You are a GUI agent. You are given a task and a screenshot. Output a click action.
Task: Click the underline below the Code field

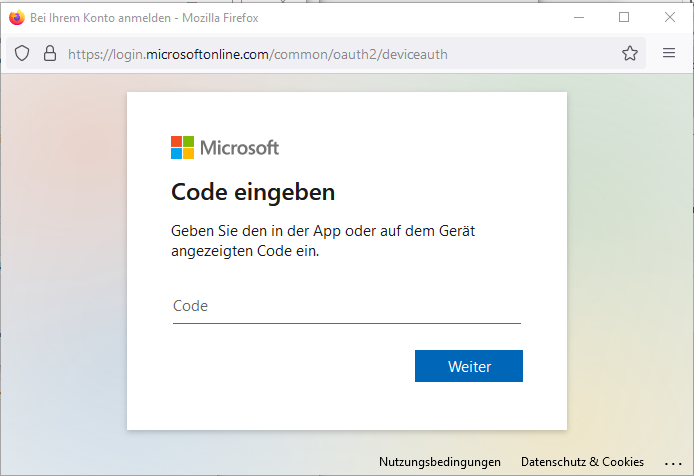(x=346, y=323)
